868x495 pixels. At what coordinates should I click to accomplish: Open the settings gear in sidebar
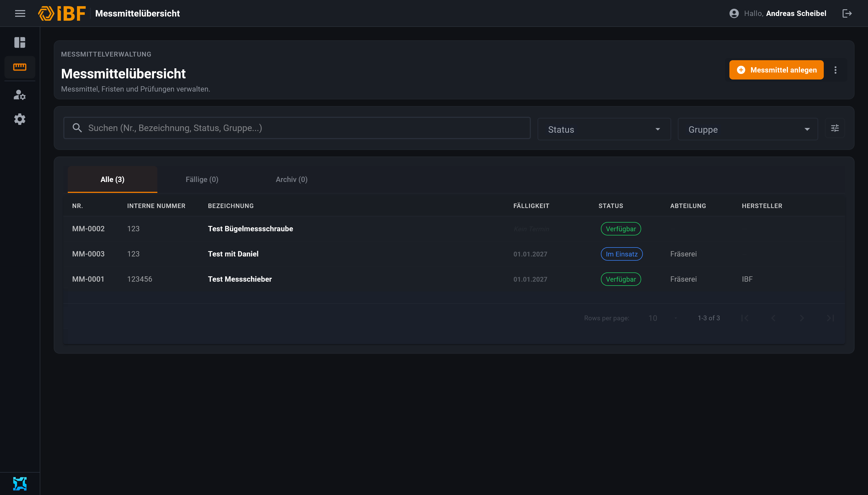point(20,119)
